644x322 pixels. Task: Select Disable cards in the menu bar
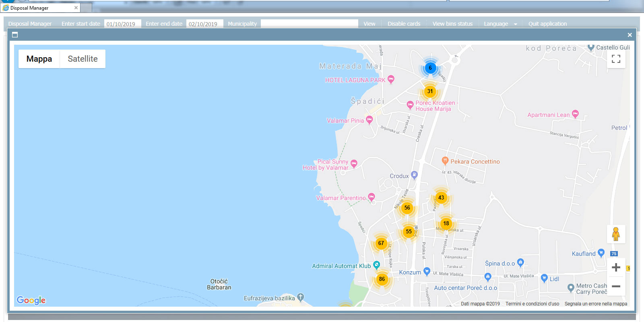click(404, 24)
